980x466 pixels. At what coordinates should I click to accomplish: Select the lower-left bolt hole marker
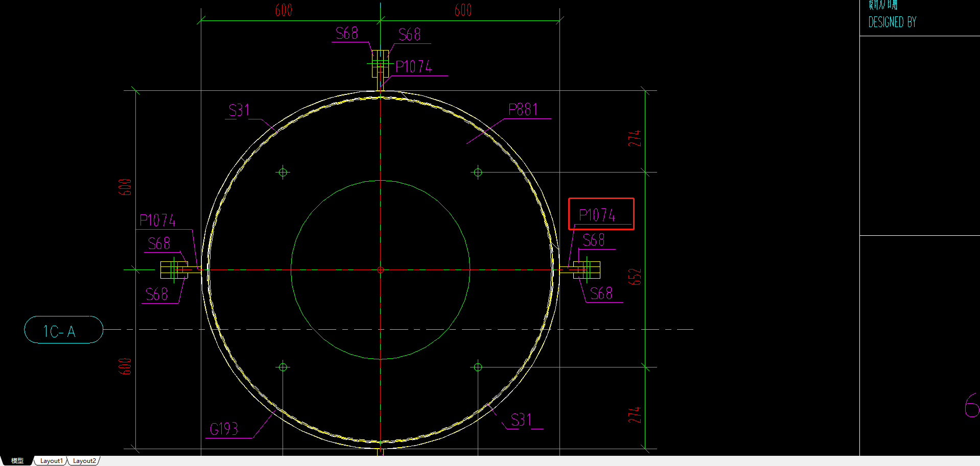pos(283,367)
